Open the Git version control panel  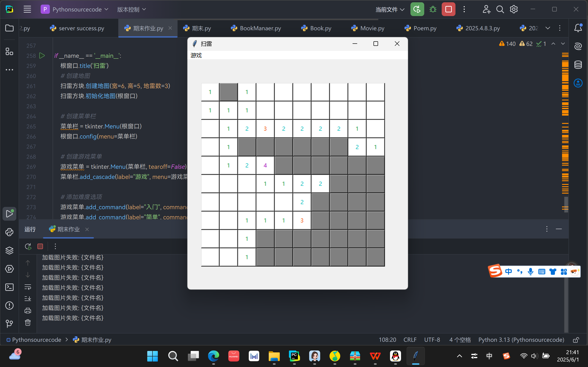click(x=9, y=324)
